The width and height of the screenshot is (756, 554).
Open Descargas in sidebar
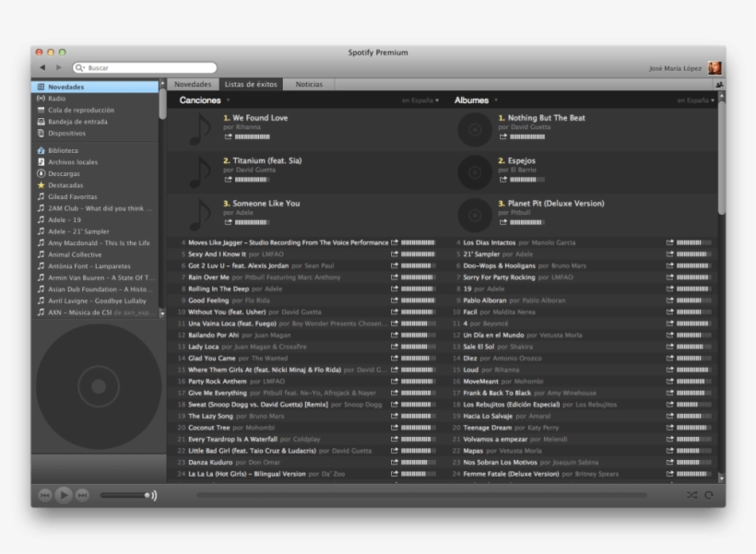click(x=64, y=173)
